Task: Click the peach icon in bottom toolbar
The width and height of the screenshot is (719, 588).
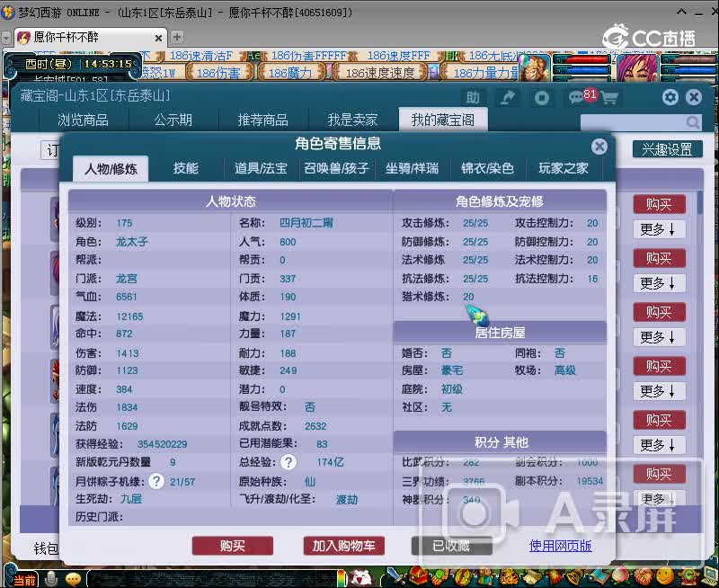Action: click(x=618, y=576)
